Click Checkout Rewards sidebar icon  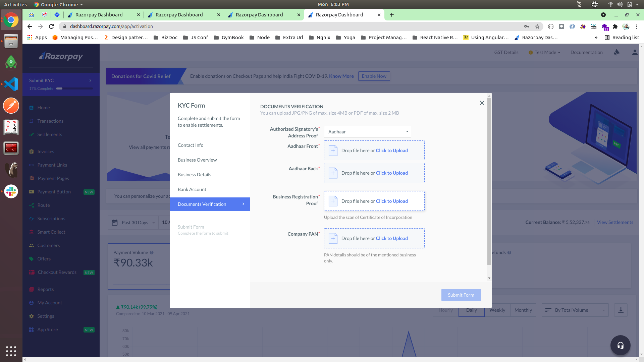coord(32,272)
